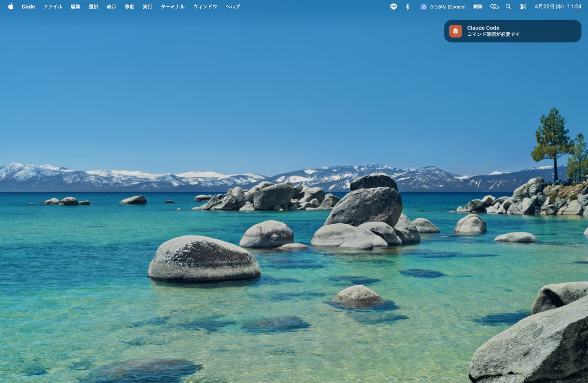This screenshot has height=383, width=588.
Task: Open the Bluetooth status icon
Action: (x=407, y=6)
